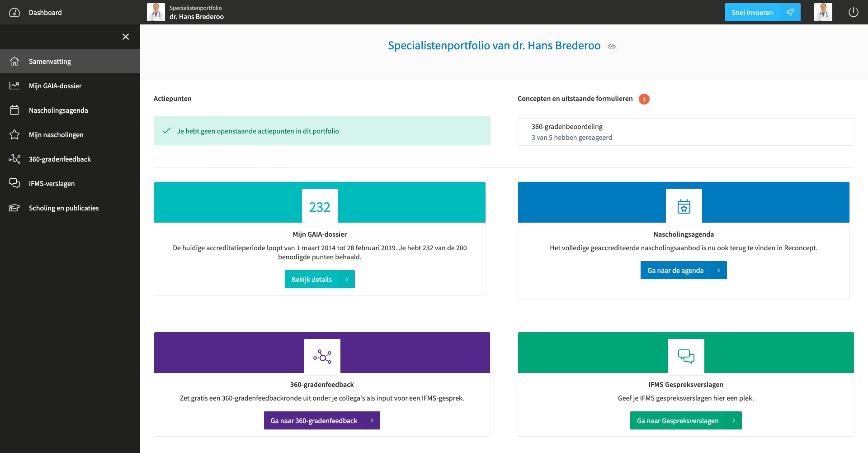Click the user profile photo in top right
This screenshot has height=453, width=868.
[x=823, y=12]
